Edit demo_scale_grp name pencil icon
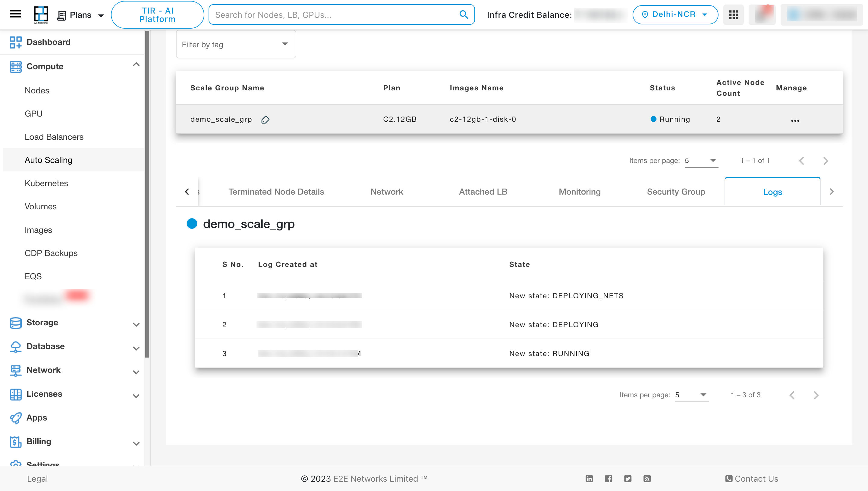Image resolution: width=868 pixels, height=491 pixels. click(x=265, y=119)
